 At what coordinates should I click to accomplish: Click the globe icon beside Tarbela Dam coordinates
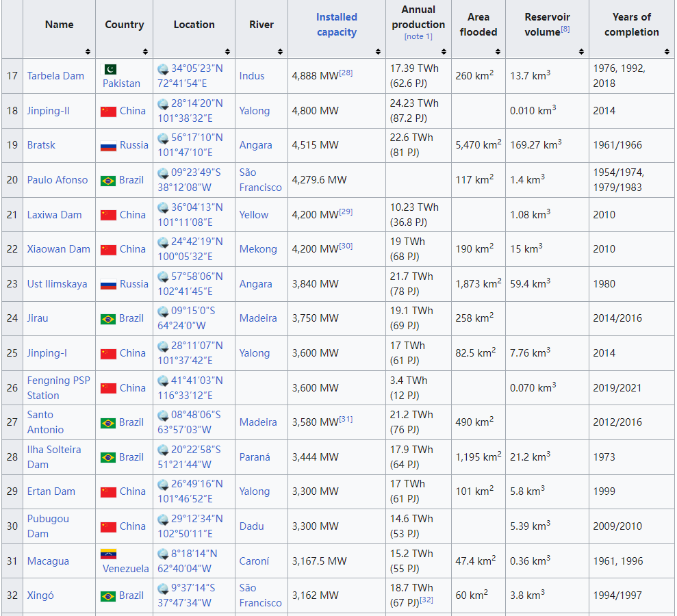[163, 68]
